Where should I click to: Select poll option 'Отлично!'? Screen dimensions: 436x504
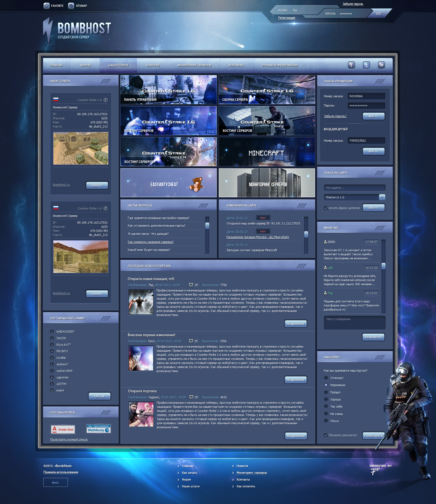point(326,378)
